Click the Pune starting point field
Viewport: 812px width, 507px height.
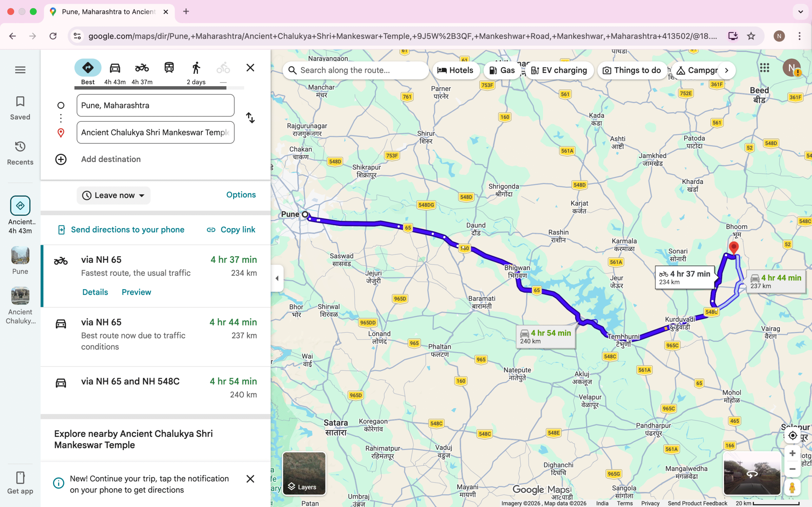(x=155, y=105)
